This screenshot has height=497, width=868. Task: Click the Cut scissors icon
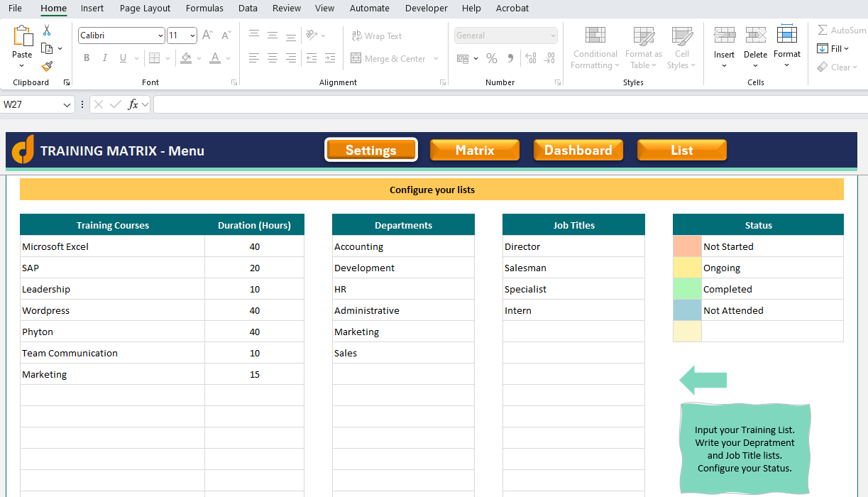(x=47, y=31)
